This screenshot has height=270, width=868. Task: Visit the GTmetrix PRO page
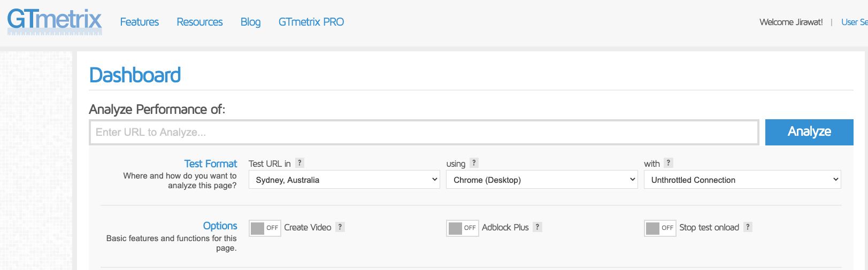click(311, 22)
